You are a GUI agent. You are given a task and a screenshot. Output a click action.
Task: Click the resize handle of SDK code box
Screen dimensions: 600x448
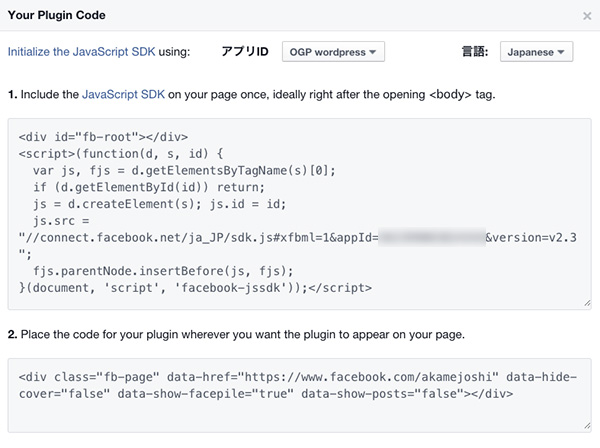[587, 303]
